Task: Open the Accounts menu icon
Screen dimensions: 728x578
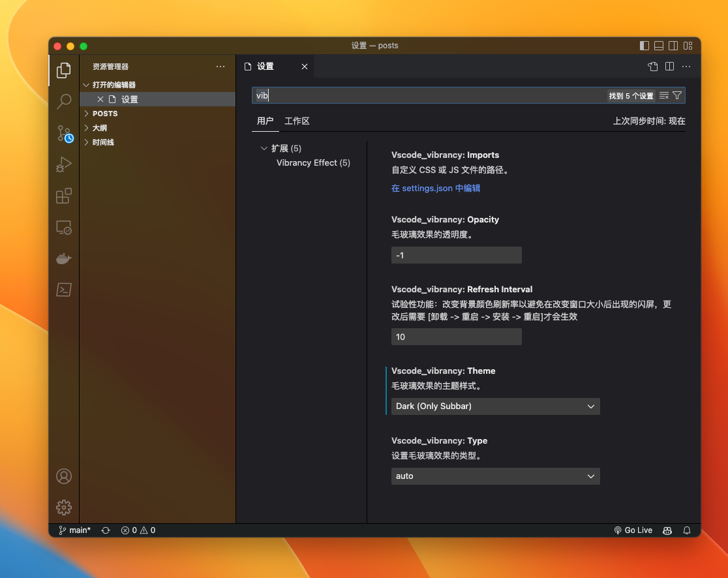Action: pos(64,476)
